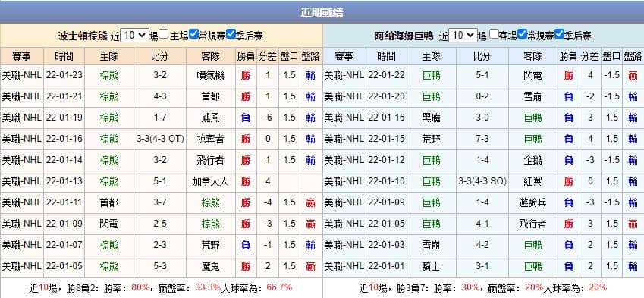Click 首都 away team in 22-01-21 row

(x=211, y=96)
